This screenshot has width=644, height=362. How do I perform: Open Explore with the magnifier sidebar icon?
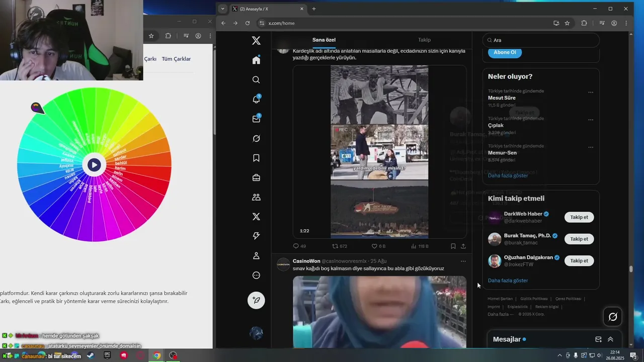[256, 79]
